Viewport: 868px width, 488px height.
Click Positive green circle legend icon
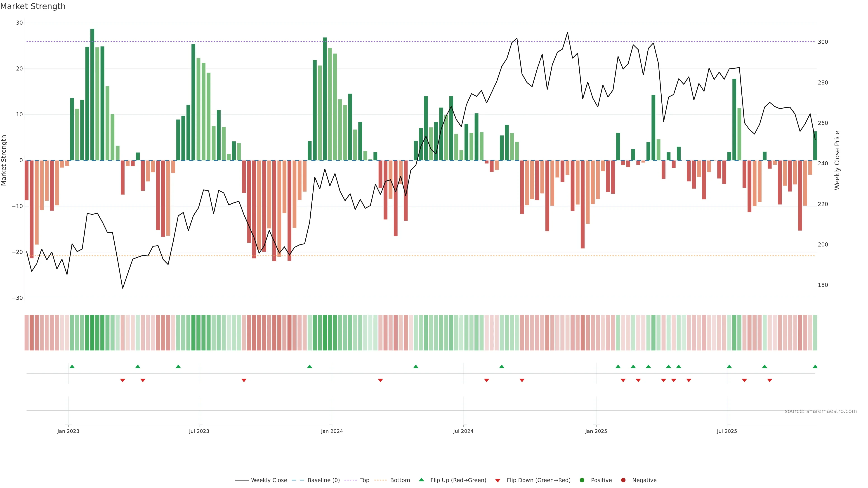point(582,480)
